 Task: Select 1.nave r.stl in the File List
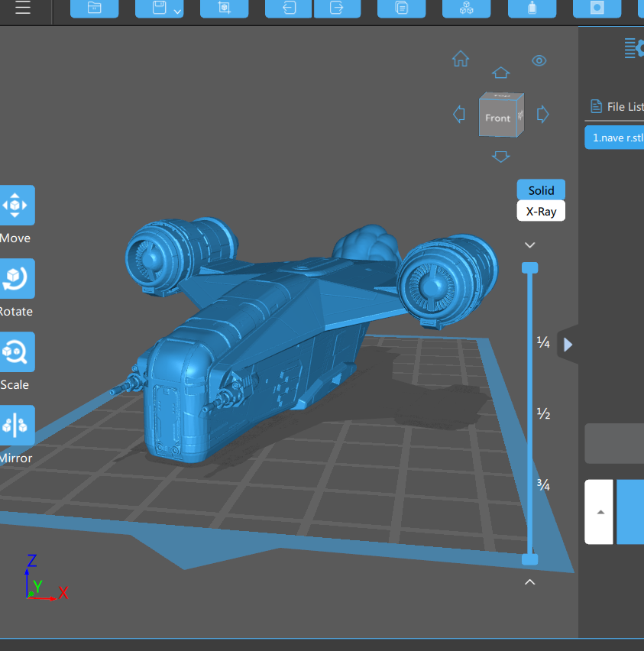pos(617,138)
